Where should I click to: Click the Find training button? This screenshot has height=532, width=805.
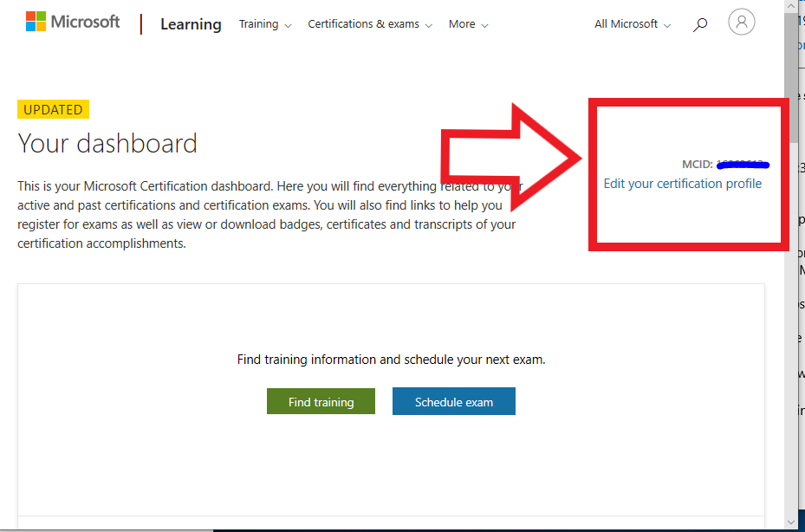321,401
